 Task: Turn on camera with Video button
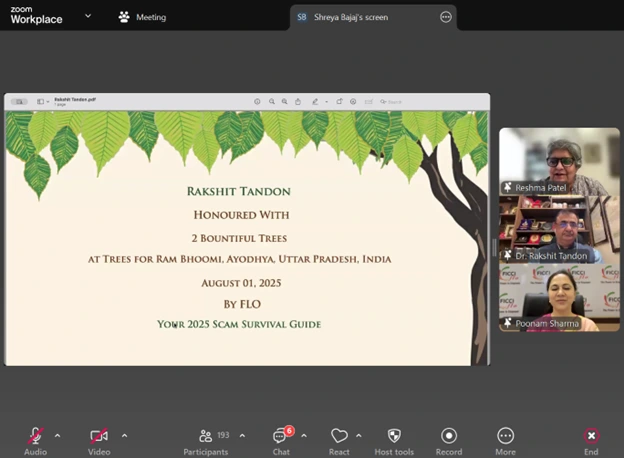point(99,437)
